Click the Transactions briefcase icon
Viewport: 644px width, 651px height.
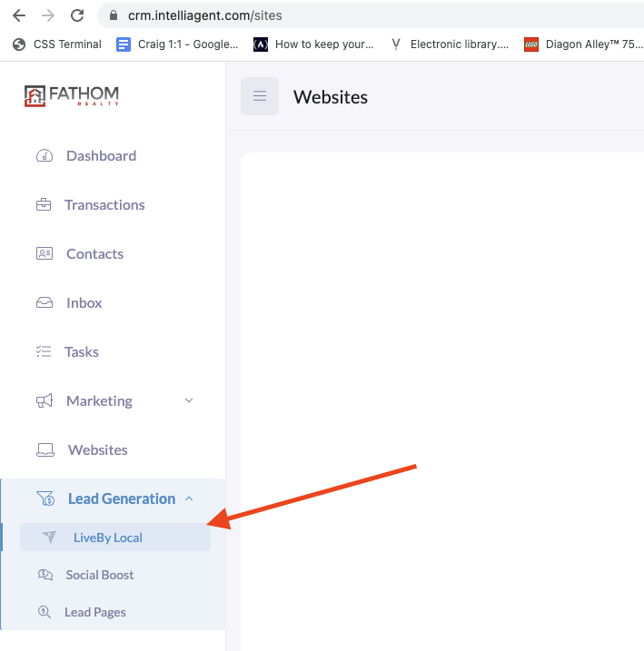pos(44,204)
